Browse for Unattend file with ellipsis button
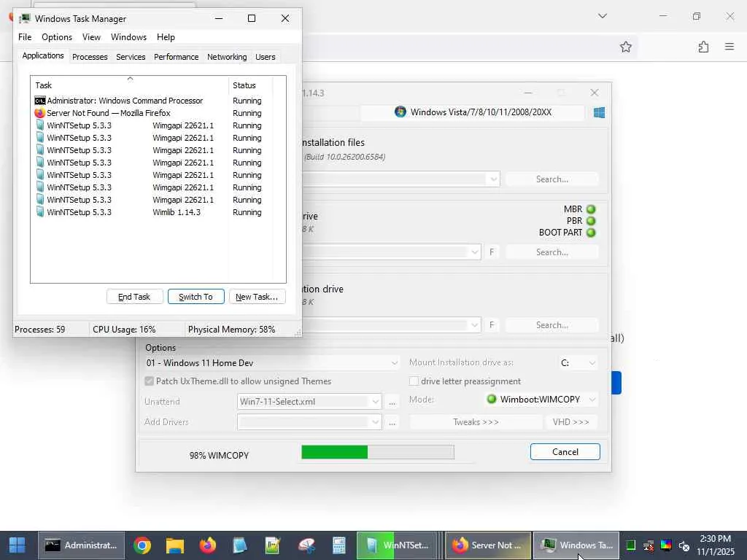 [392, 402]
